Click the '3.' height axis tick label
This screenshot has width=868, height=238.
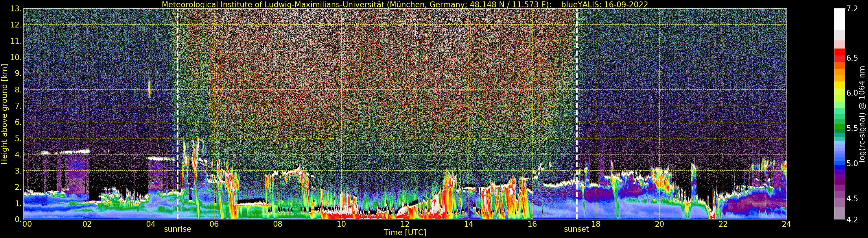point(18,171)
